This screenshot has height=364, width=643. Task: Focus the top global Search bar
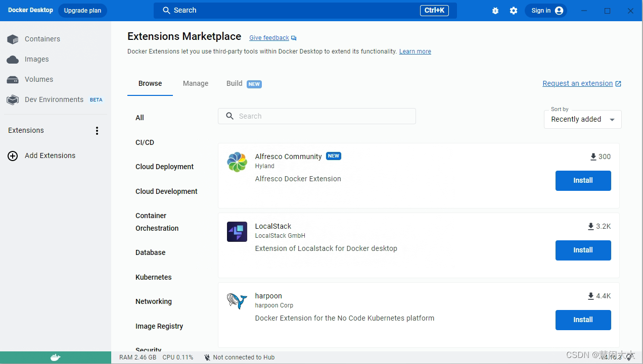305,11
